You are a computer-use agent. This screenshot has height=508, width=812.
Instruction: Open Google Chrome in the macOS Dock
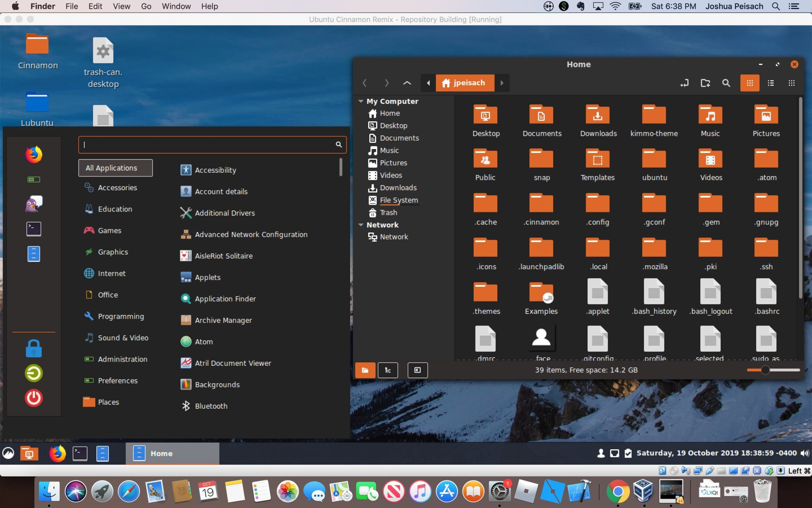click(618, 491)
